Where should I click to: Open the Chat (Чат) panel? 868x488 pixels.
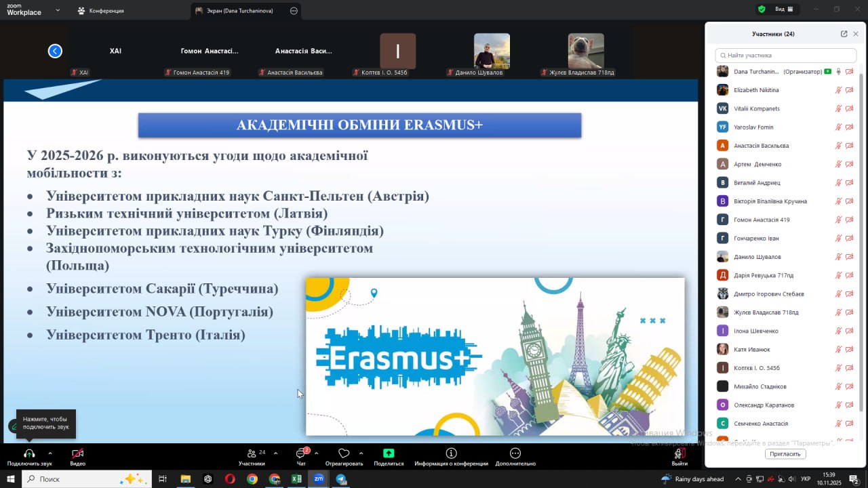pyautogui.click(x=301, y=453)
